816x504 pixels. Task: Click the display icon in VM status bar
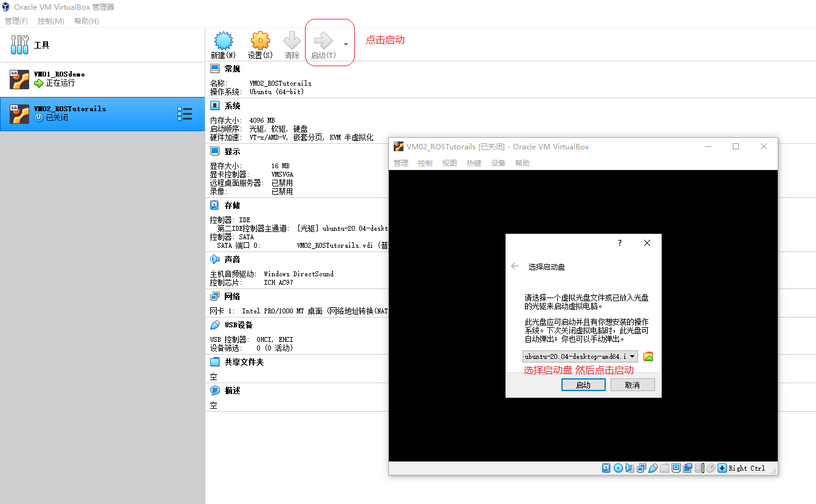[676, 468]
